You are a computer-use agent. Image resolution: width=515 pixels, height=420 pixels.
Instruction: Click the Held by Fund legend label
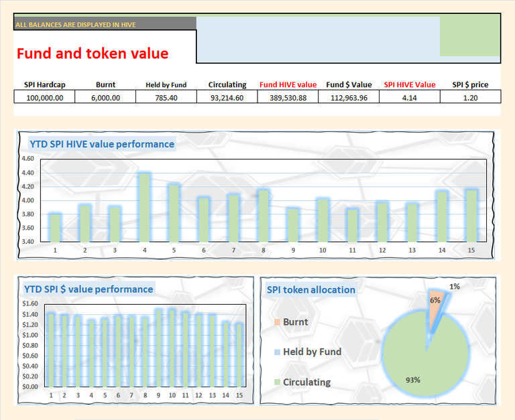(312, 352)
